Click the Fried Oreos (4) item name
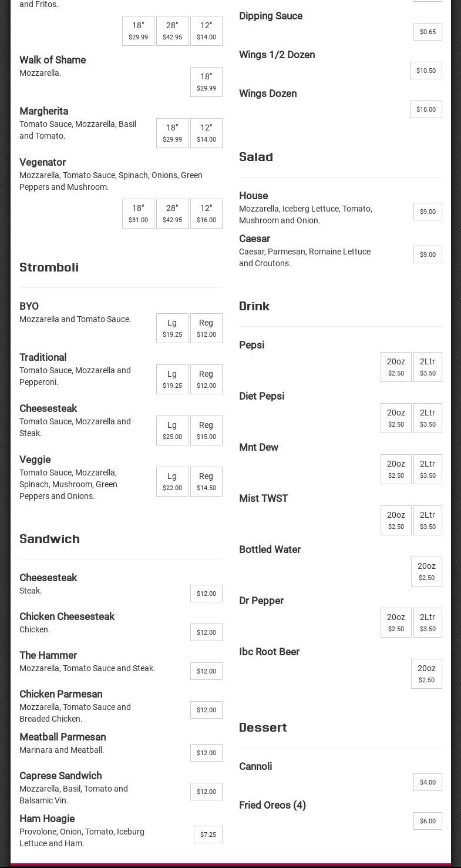461x868 pixels. click(x=272, y=805)
